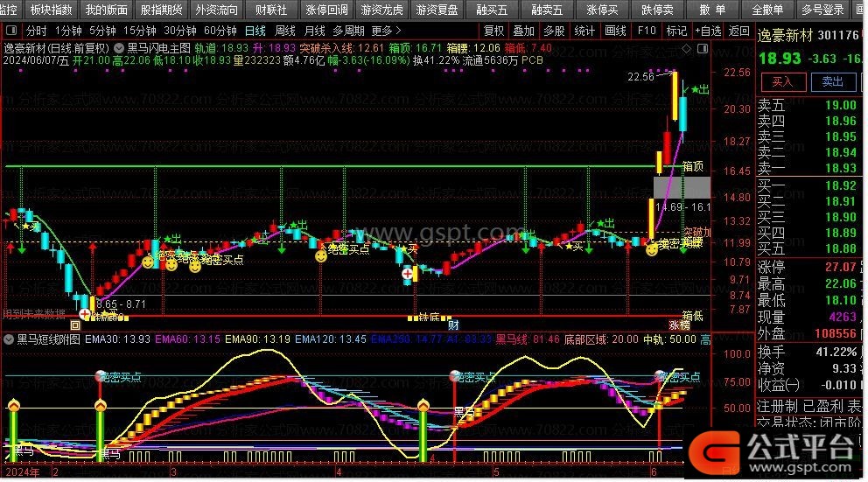Open the 财联社 menu
The image size is (868, 482).
tap(271, 10)
